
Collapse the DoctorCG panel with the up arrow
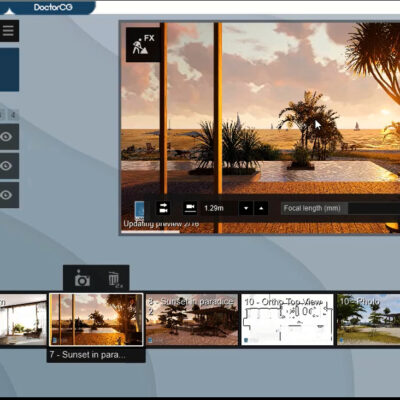pyautogui.click(x=9, y=12)
